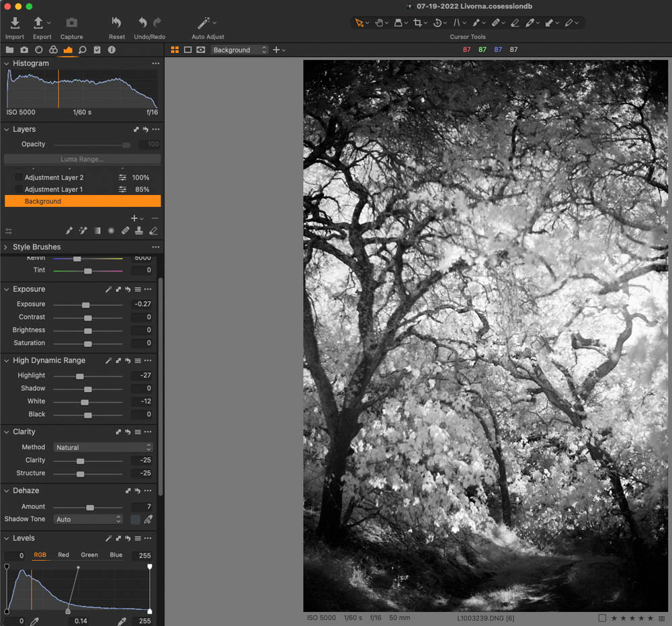Select the Annotations pencil tool

(x=569, y=23)
